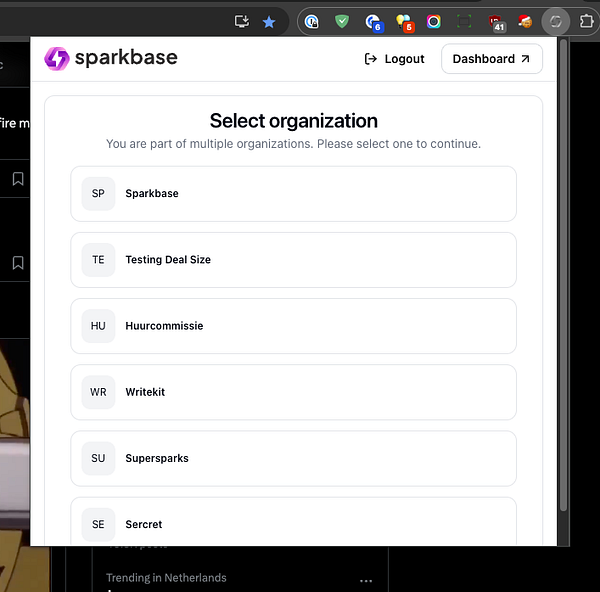This screenshot has width=600, height=592.
Task: Click the sparkbase wordmark text
Action: (126, 58)
